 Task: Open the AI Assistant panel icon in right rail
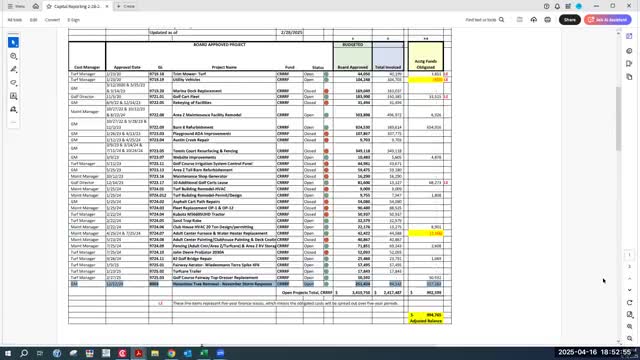[x=629, y=36]
